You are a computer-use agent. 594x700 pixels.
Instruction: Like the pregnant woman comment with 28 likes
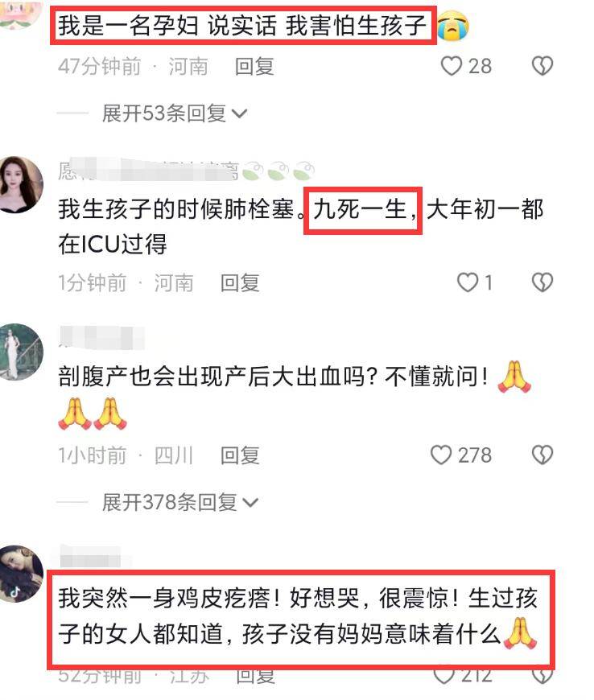pos(451,66)
